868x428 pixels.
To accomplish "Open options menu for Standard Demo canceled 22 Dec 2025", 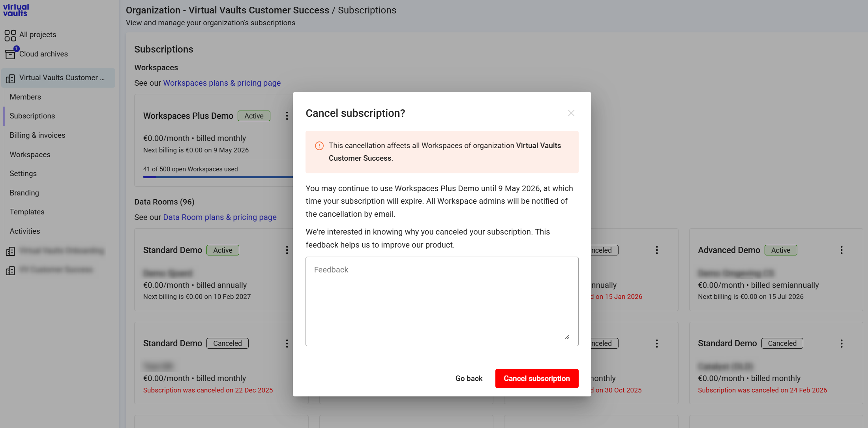I will [287, 344].
